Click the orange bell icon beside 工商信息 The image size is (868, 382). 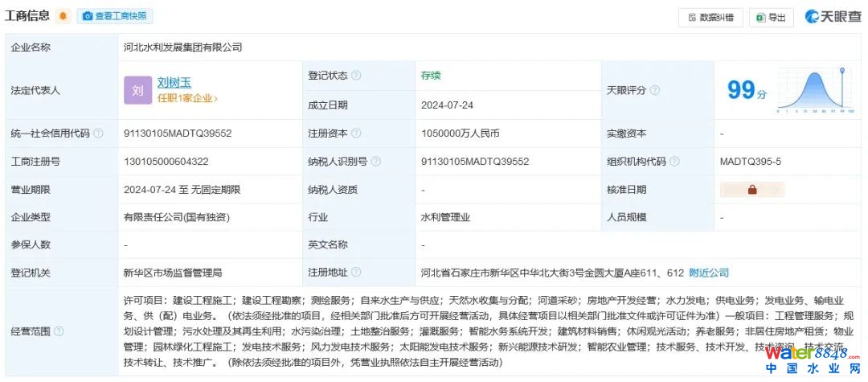pyautogui.click(x=63, y=16)
